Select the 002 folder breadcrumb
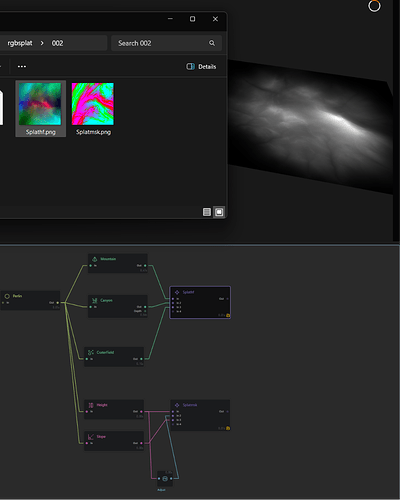Viewport: 400px width, 500px height. click(x=57, y=43)
